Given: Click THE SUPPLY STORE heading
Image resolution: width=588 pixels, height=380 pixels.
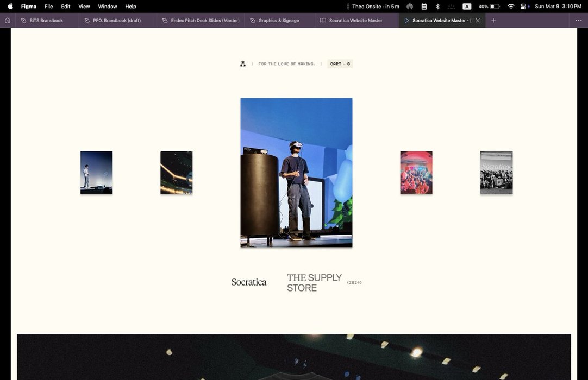Looking at the screenshot, I should coord(314,283).
